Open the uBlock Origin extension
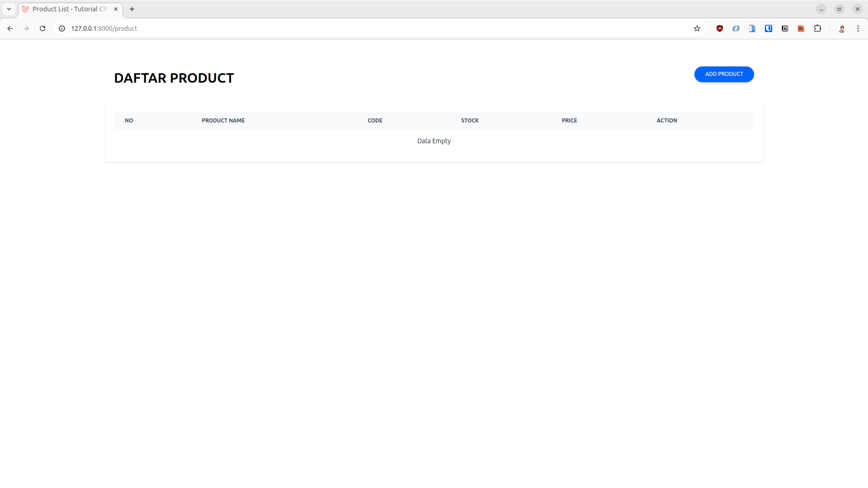Screen dimensions: 868x488 pyautogui.click(x=720, y=28)
